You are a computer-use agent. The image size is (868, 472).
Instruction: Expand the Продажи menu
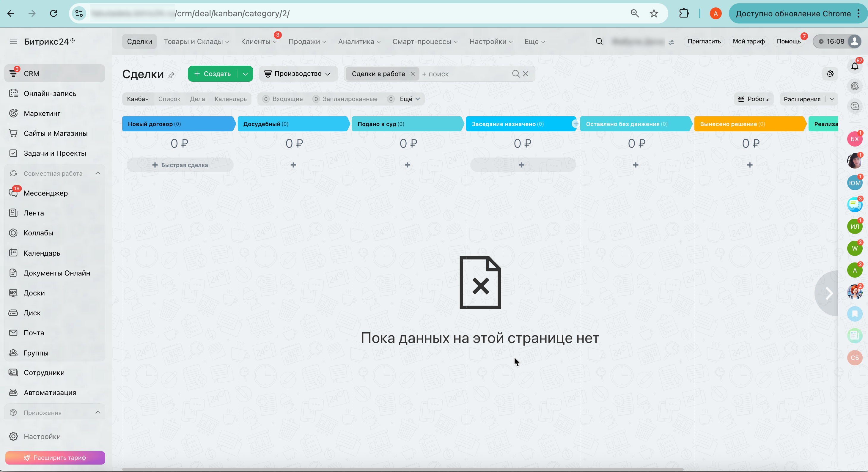pyautogui.click(x=307, y=41)
